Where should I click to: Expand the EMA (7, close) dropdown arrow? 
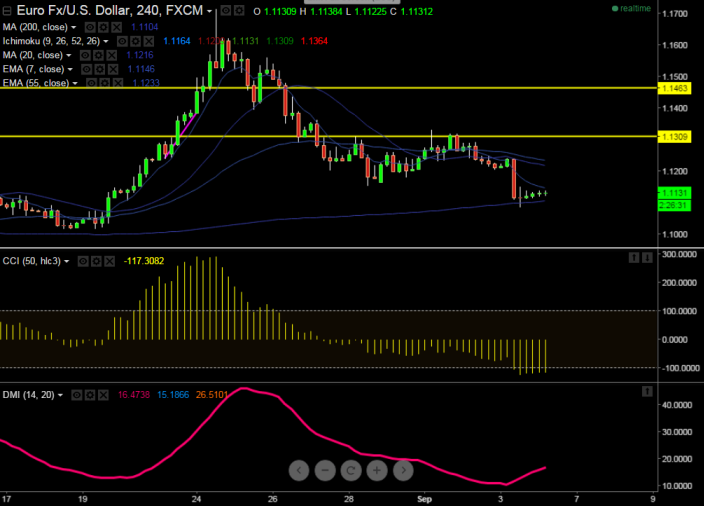pos(70,70)
